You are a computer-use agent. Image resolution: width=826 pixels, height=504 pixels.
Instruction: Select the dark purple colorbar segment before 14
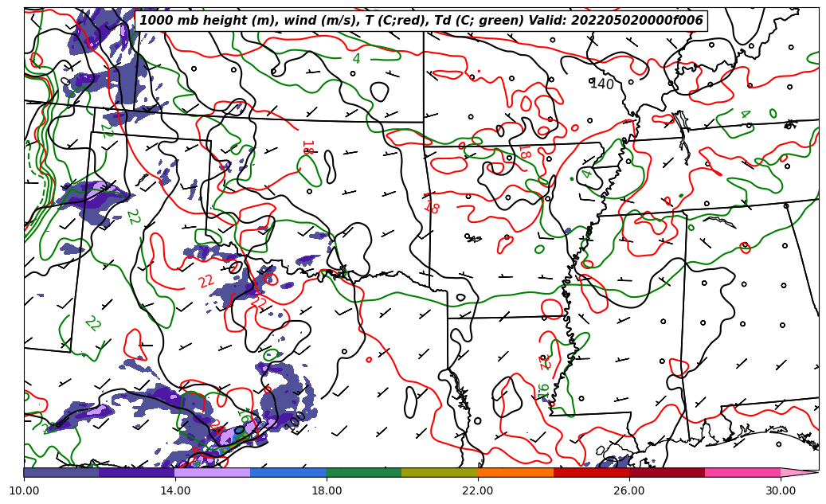(x=137, y=472)
